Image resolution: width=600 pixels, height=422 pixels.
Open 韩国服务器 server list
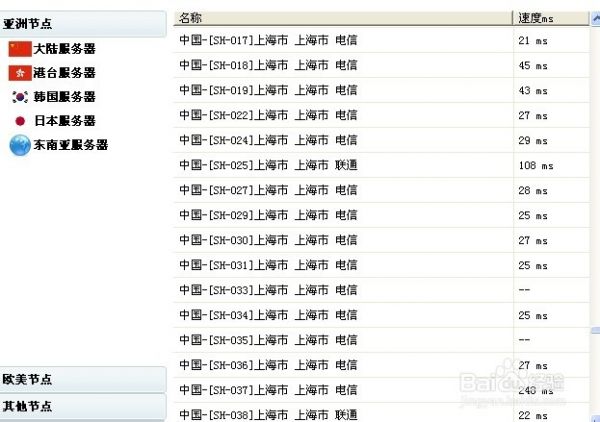point(64,97)
